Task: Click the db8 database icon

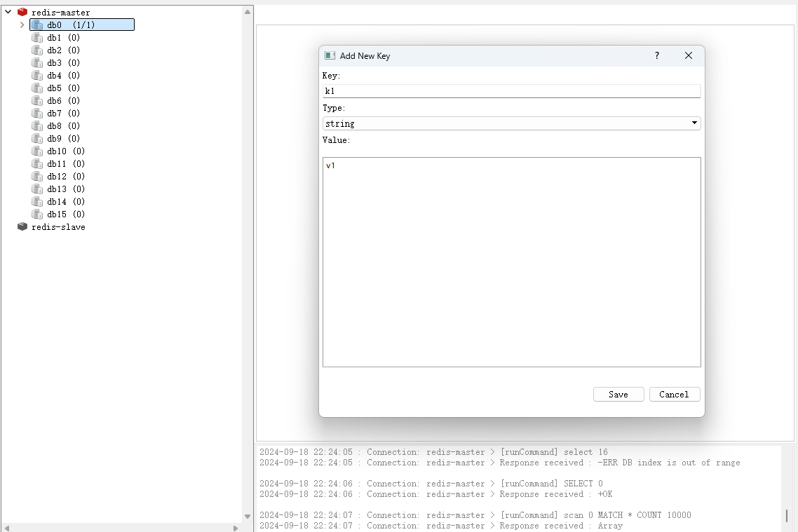Action: (x=37, y=126)
